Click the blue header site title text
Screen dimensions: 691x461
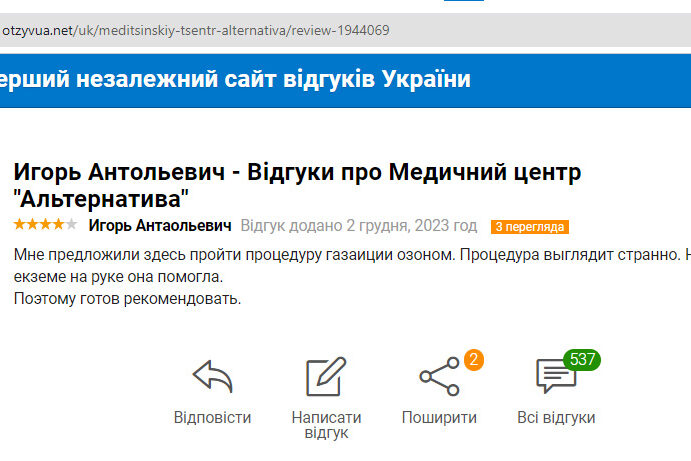click(235, 79)
